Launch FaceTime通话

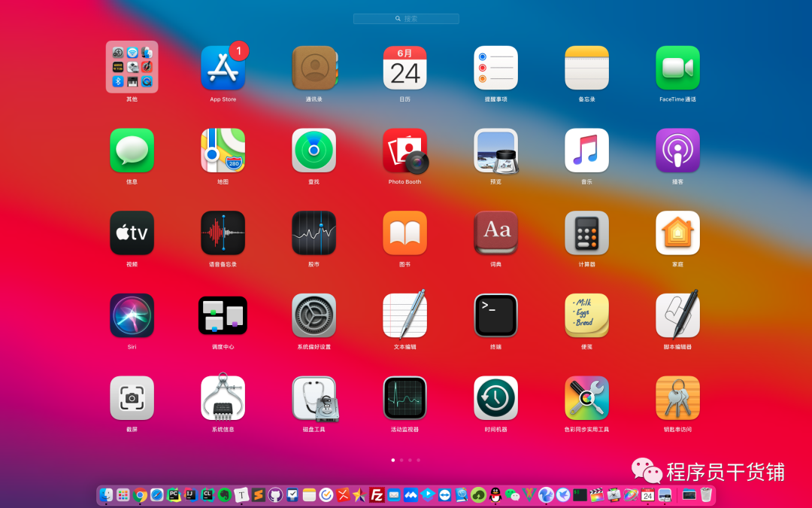tap(678, 68)
